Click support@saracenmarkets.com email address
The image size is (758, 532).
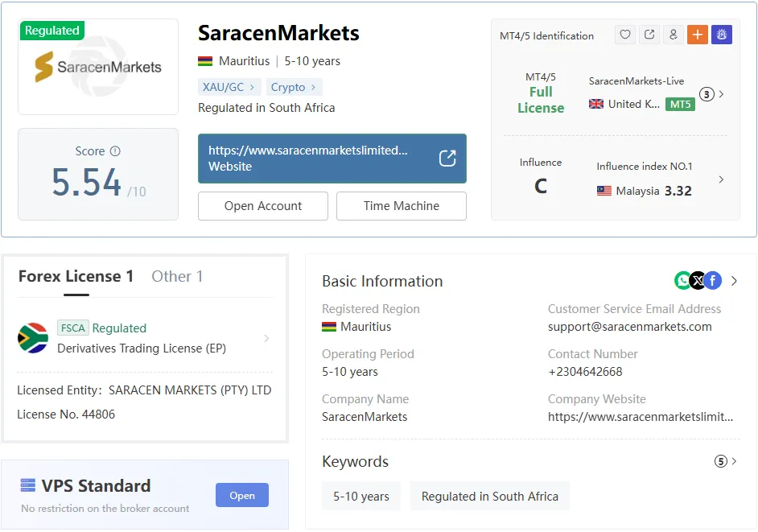[x=629, y=327]
